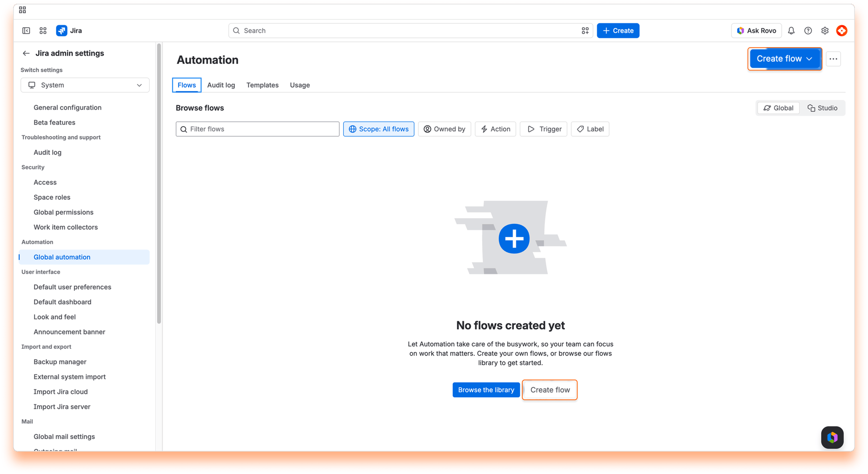The image size is (868, 474).
Task: Open Announcement banner
Action: (84, 332)
